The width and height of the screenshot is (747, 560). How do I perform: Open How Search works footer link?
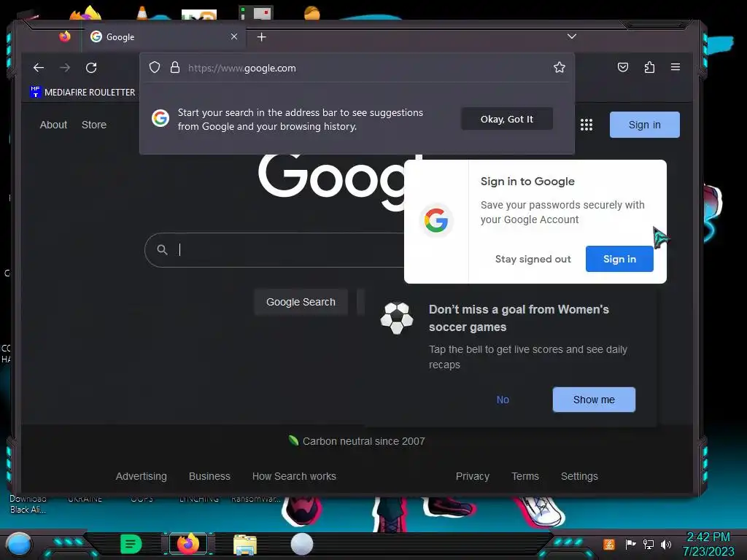(x=294, y=476)
